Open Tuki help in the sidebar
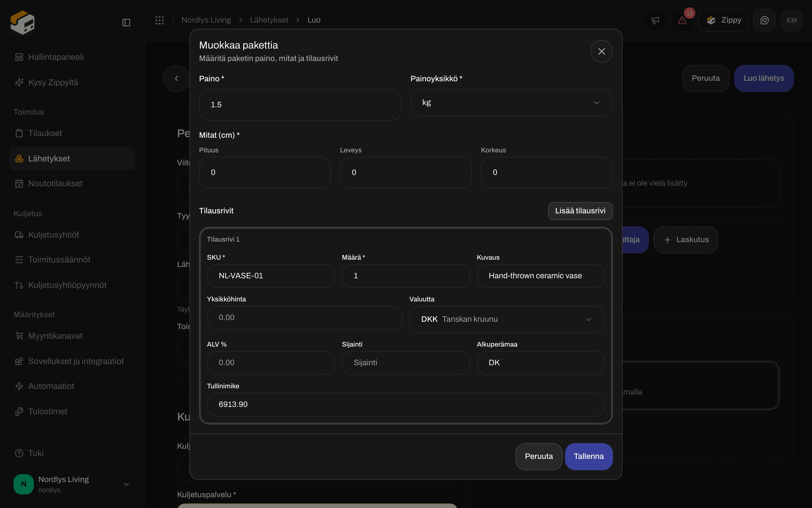Viewport: 812px width, 508px height. pos(72,453)
